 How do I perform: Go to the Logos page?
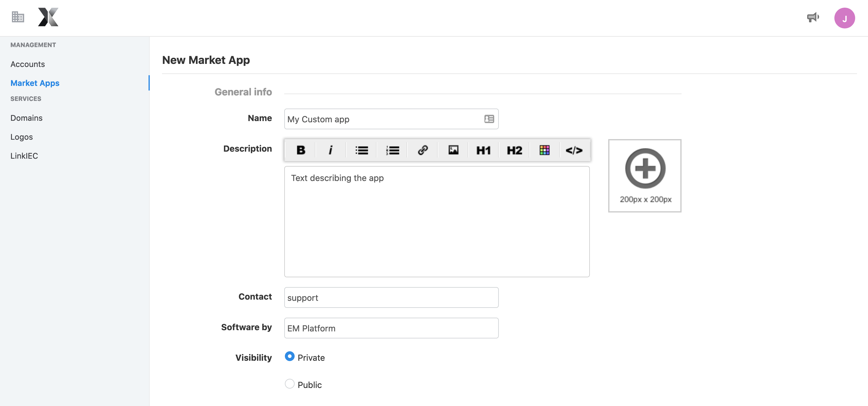[22, 137]
